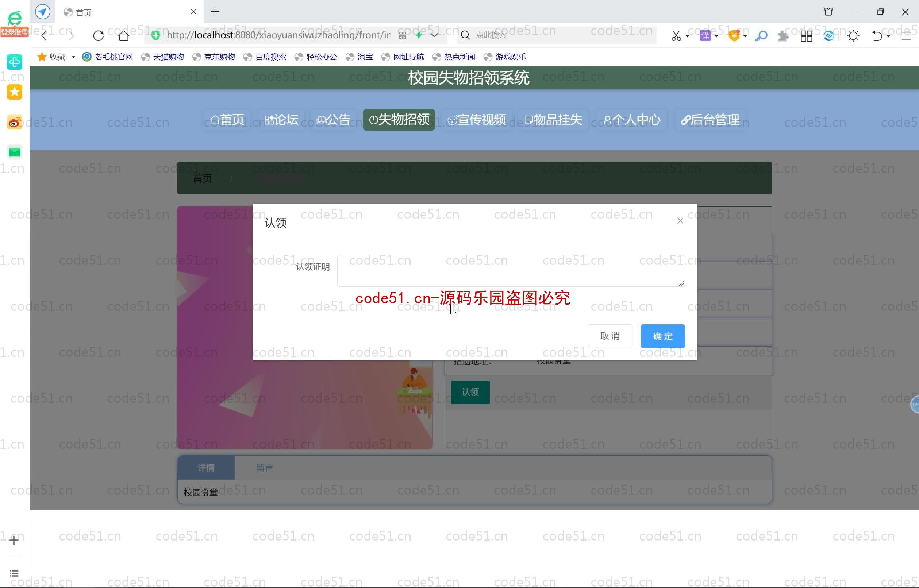
Task: Open the 网址导航 bookmark
Action: tap(403, 57)
